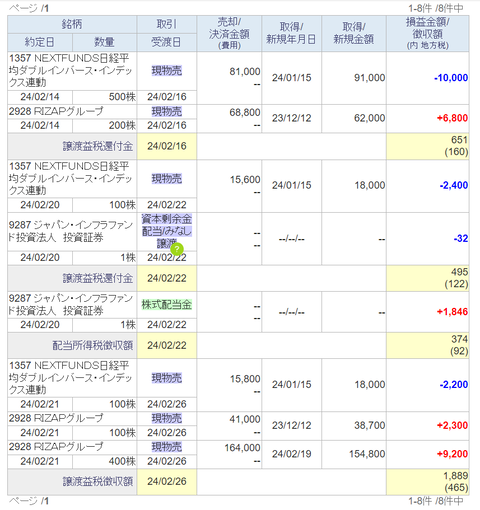Click the -10,000 loss amount
The image size is (480, 510).
pyautogui.click(x=451, y=78)
